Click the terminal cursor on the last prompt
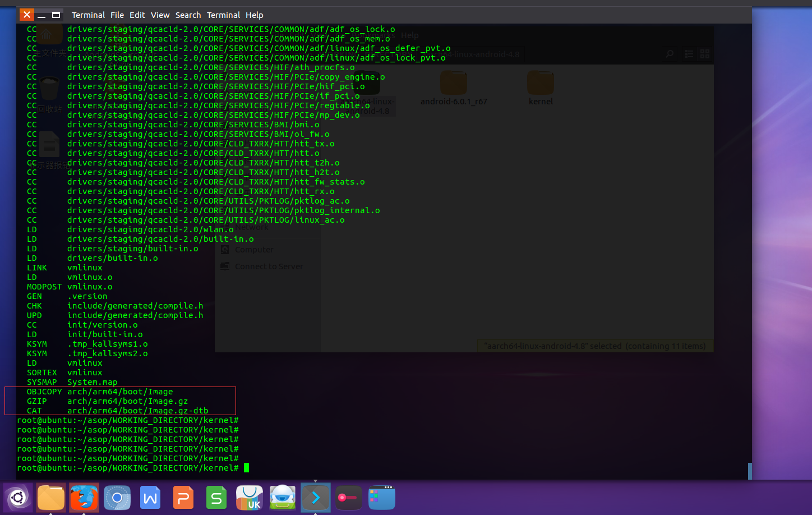This screenshot has width=812, height=515. (x=246, y=468)
